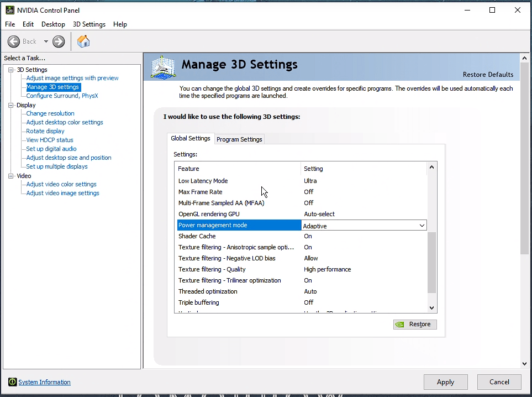Click the Setting column header
Image resolution: width=532 pixels, height=397 pixels.
tap(364, 169)
